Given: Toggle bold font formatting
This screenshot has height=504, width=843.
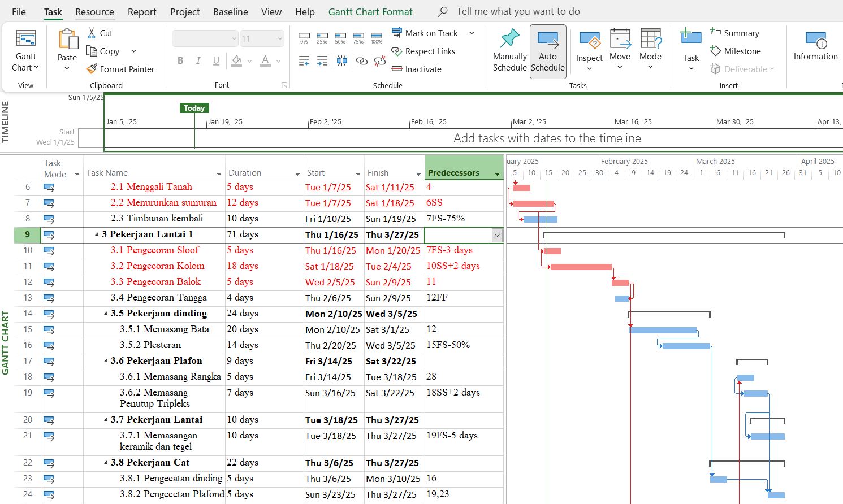Looking at the screenshot, I should 180,60.
